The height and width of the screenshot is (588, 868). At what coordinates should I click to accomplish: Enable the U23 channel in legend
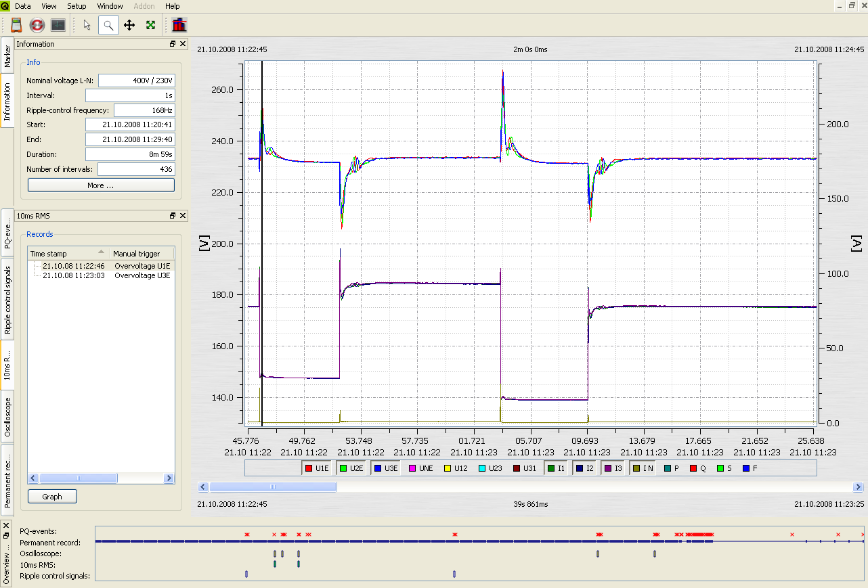pos(490,468)
